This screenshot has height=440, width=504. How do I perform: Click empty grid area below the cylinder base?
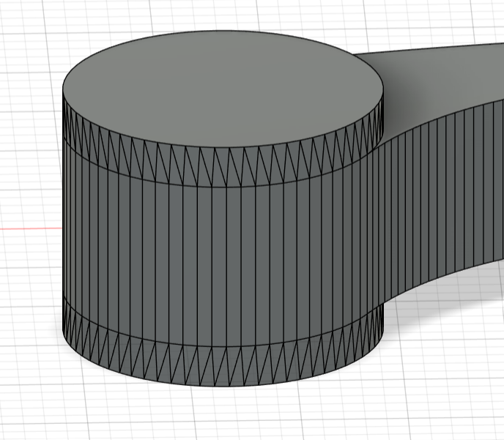(220, 414)
